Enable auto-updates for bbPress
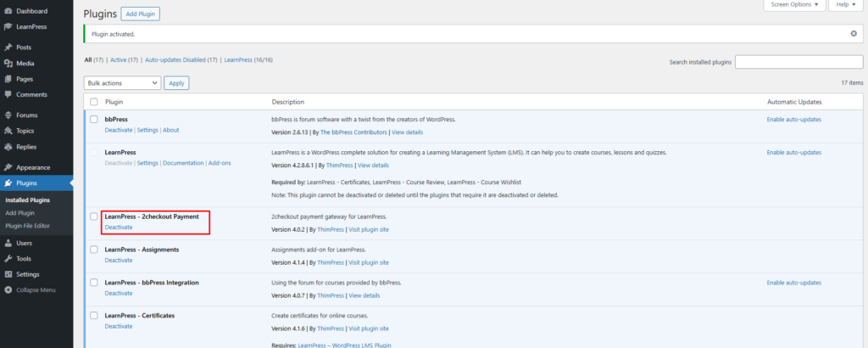Screen dimensions: 868x348 coord(793,119)
